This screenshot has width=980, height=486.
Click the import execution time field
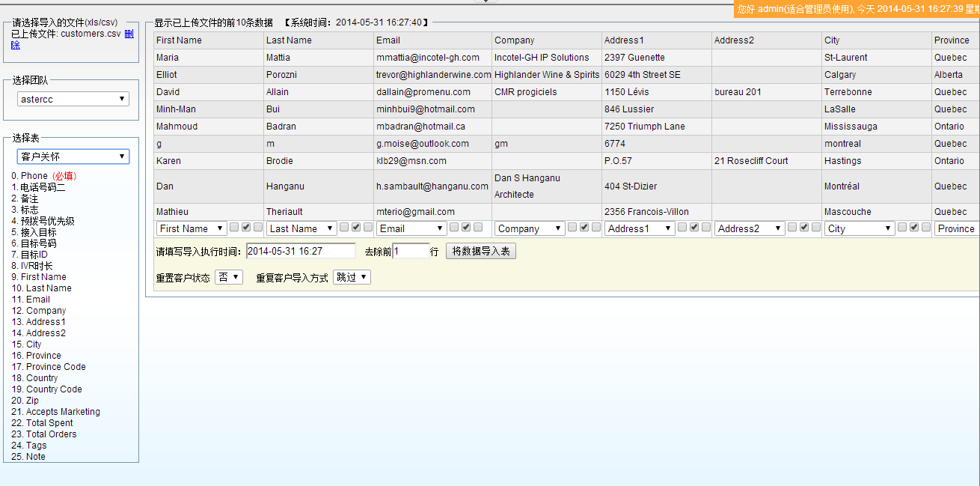click(x=300, y=252)
